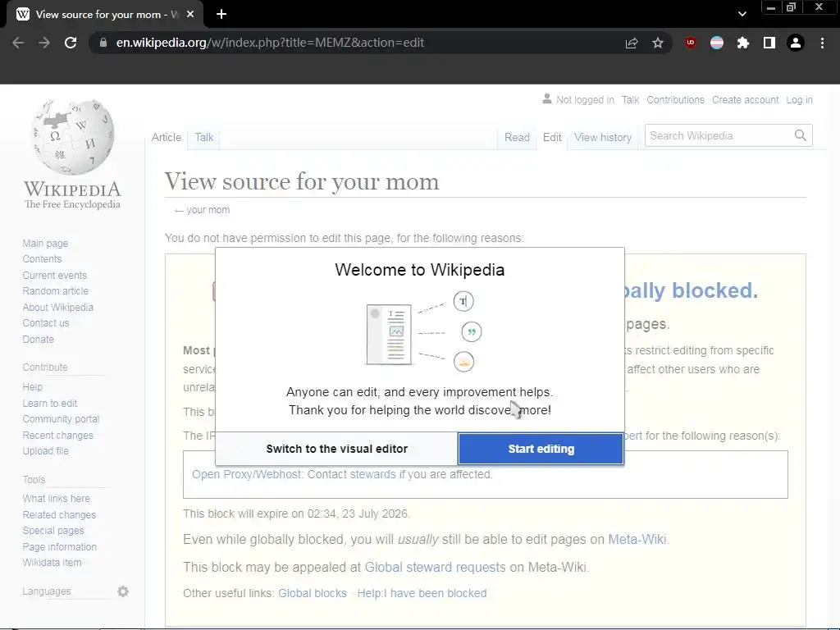The height and width of the screenshot is (630, 840).
Task: Open Page information
Action: coord(59,547)
